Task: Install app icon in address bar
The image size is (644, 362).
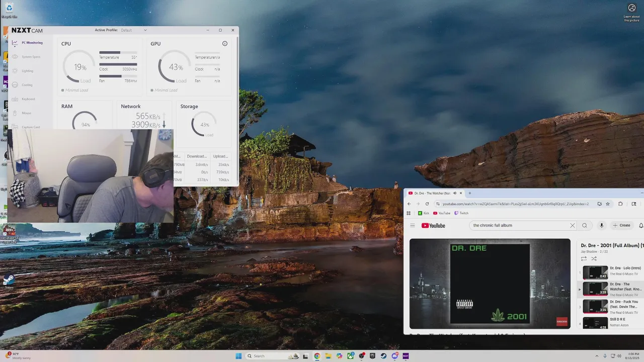Action: pyautogui.click(x=600, y=204)
